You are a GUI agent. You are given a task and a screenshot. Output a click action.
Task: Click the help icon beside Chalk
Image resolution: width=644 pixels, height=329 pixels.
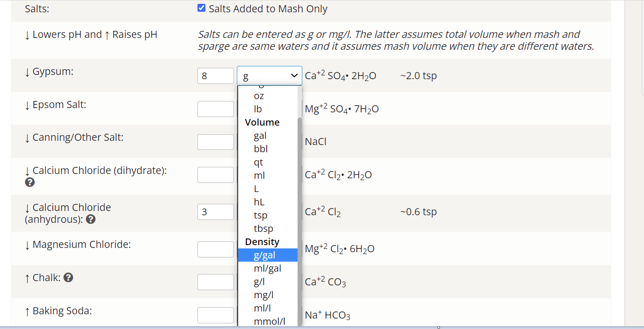[x=68, y=278]
